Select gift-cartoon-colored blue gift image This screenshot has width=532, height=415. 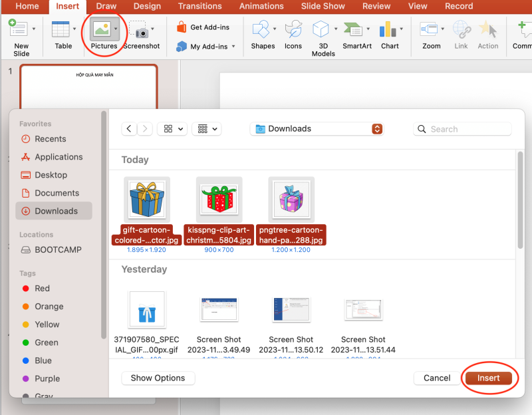tap(146, 200)
